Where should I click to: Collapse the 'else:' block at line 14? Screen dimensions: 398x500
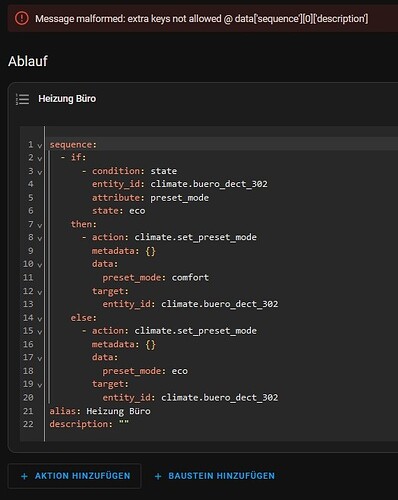tap(40, 319)
